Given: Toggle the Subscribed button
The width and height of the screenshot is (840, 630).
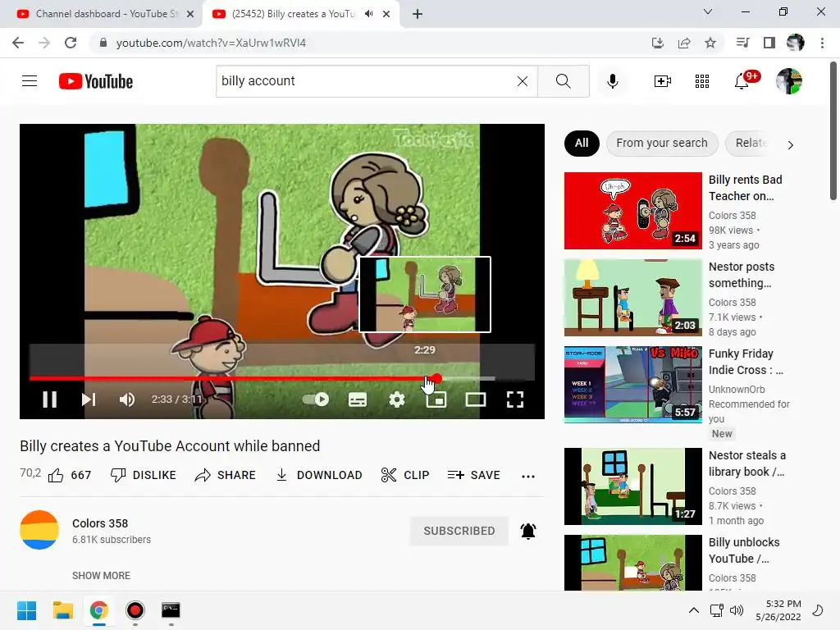Looking at the screenshot, I should point(459,531).
